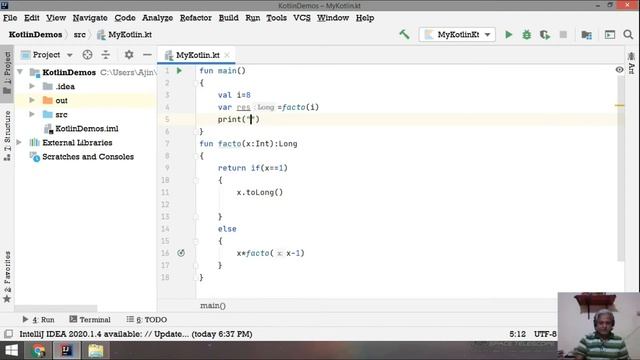Close the MyKotlin.kt editor tab

click(x=227, y=55)
